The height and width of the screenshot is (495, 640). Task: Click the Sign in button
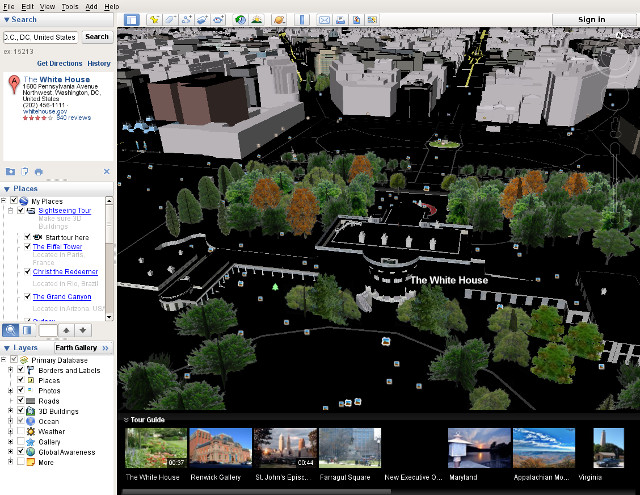pos(591,19)
